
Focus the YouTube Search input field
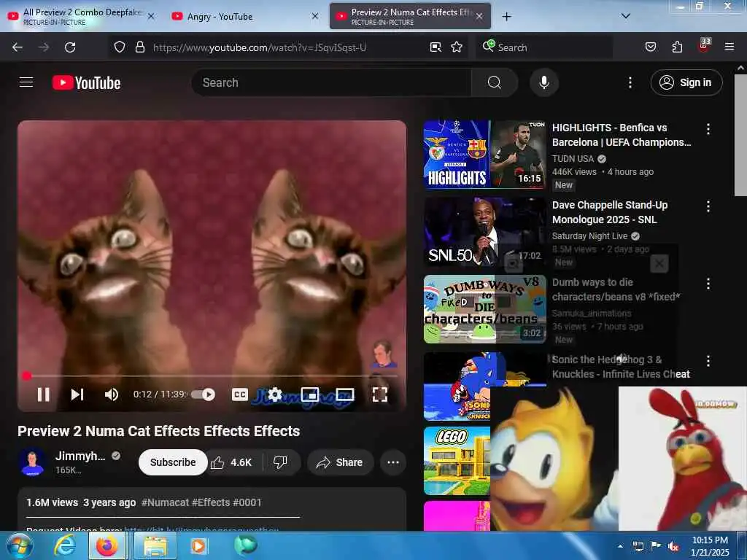click(331, 82)
